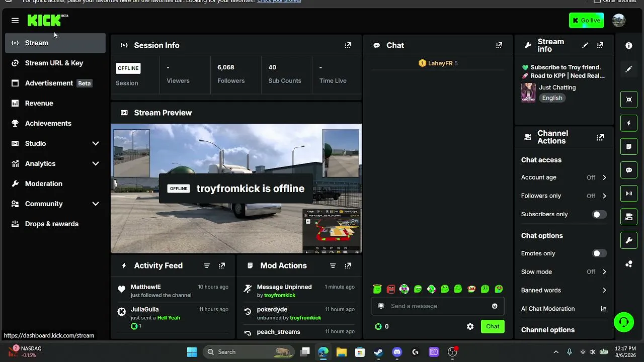Open File Explorer from the taskbar
The width and height of the screenshot is (644, 362).
[341, 352]
